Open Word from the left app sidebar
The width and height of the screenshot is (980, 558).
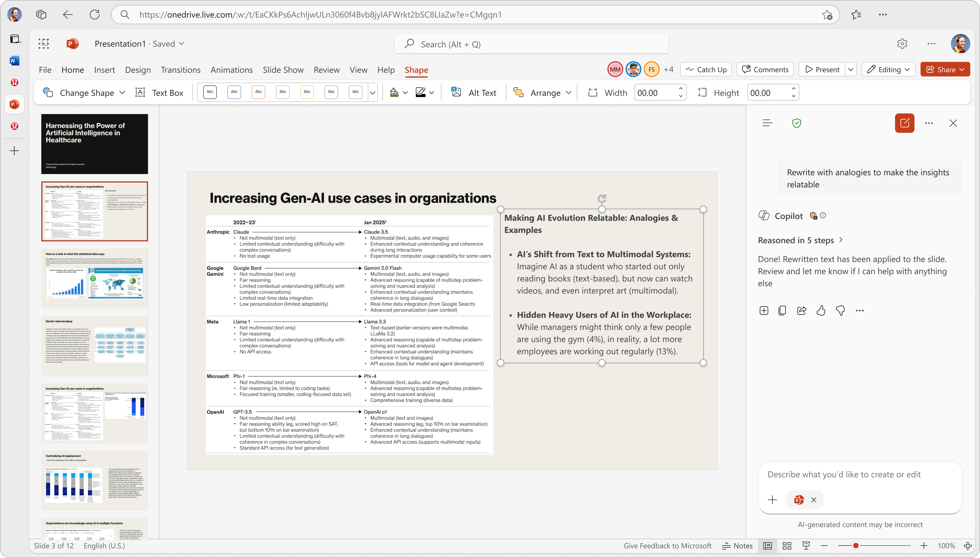click(x=15, y=61)
